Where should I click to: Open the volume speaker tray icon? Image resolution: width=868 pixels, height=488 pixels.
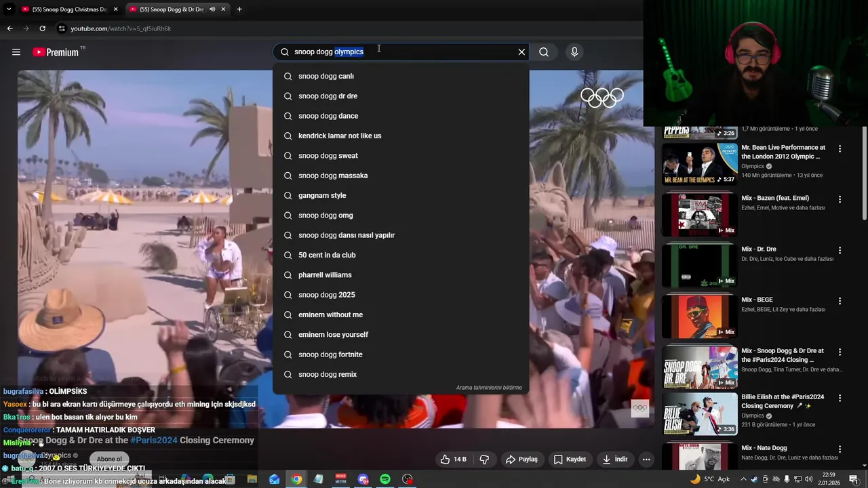coord(808,479)
